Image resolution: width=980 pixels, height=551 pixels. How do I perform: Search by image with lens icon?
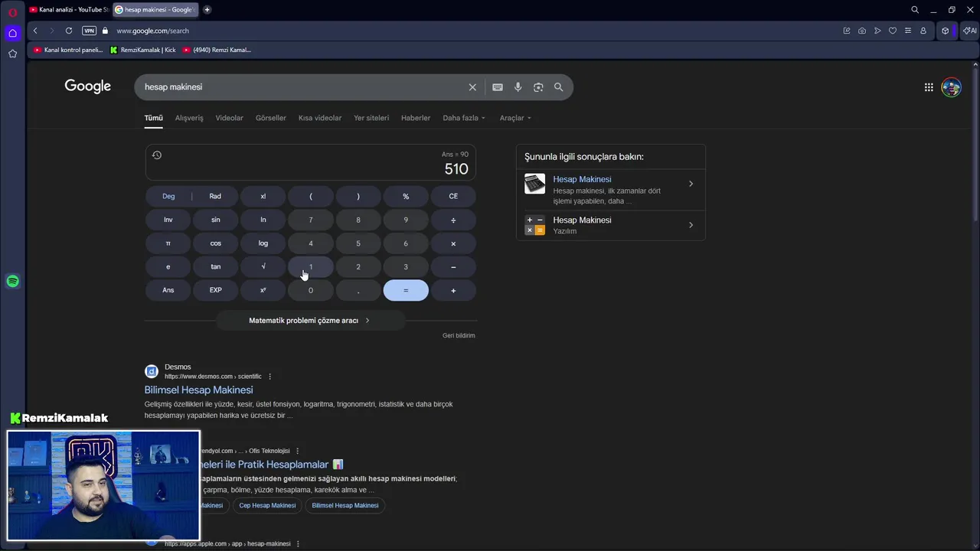[538, 87]
